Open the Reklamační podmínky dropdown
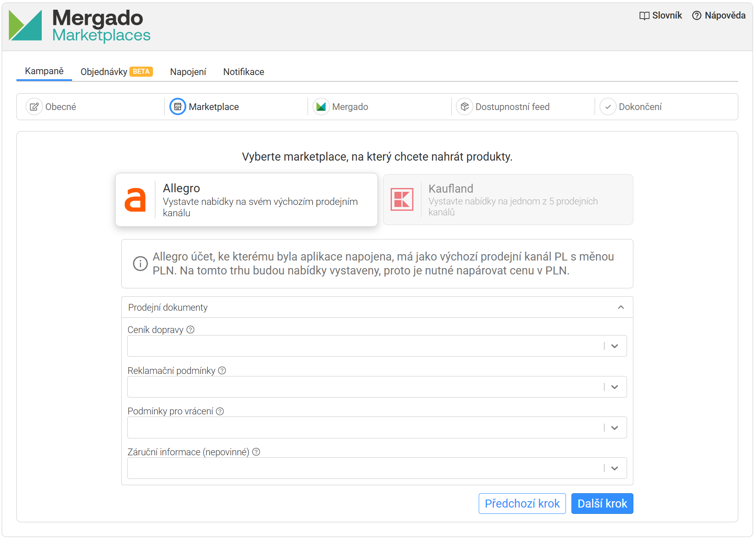756x540 pixels. tap(377, 387)
